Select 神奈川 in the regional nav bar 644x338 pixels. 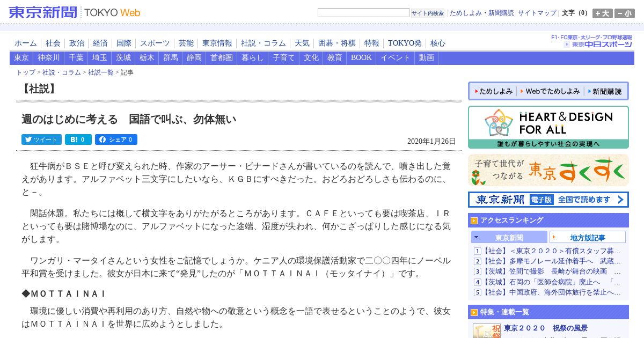click(x=49, y=58)
